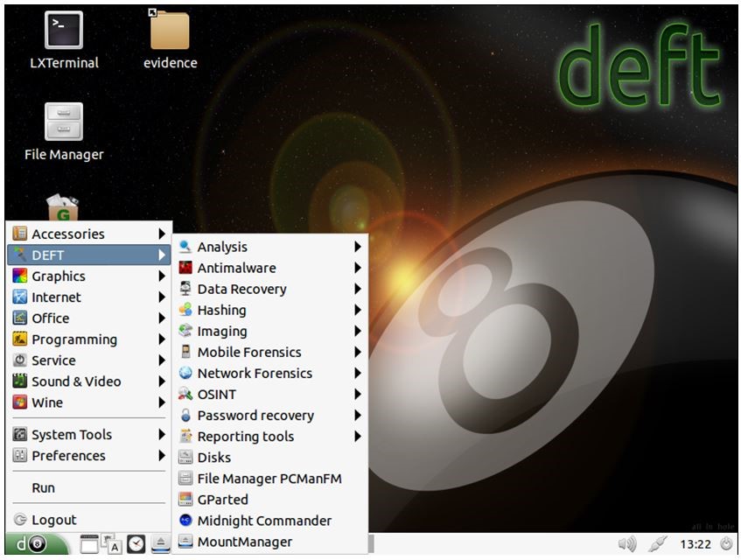Select the highlighted DEFT menu entry

coord(89,255)
